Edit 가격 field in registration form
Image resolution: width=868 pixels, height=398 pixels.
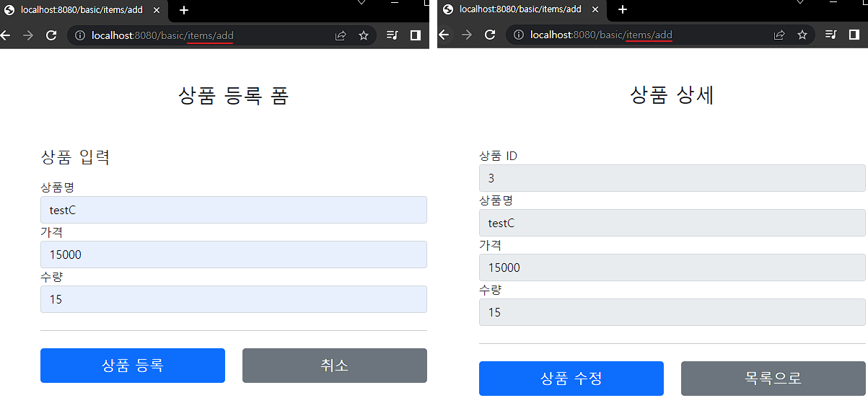point(234,255)
